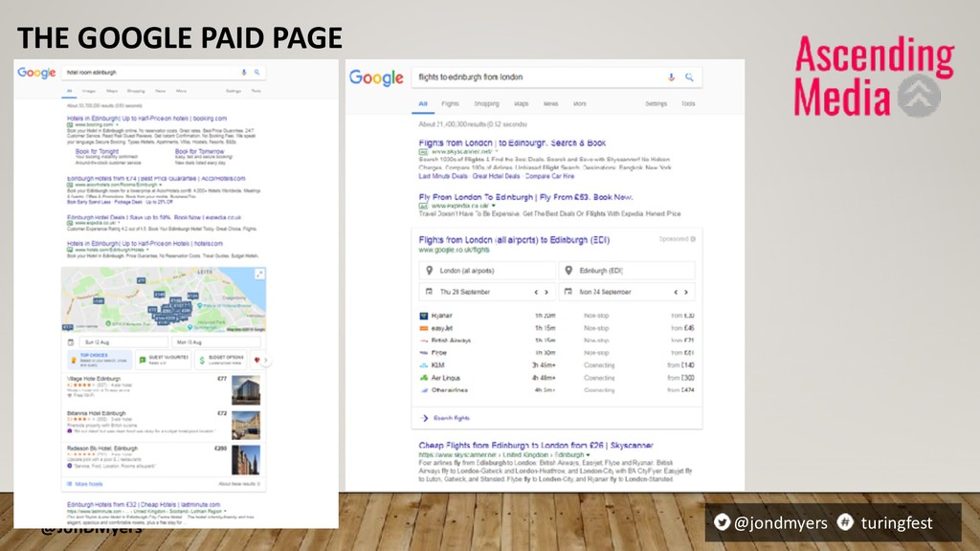
Task: Click the Mon 13 Aug check-out date field
Action: pyautogui.click(x=216, y=342)
